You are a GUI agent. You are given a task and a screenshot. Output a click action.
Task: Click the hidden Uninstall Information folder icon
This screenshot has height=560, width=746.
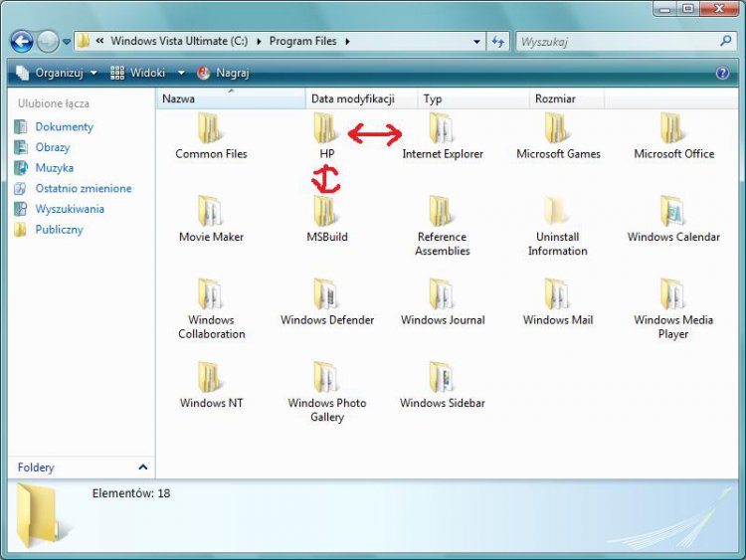[557, 211]
